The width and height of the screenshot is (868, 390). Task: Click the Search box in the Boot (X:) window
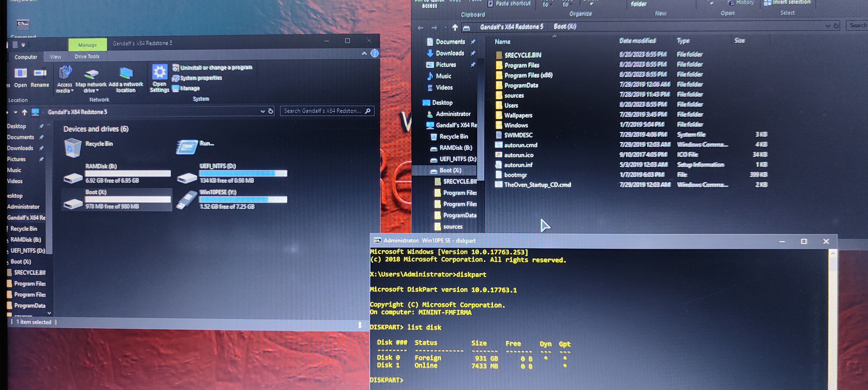(x=857, y=25)
